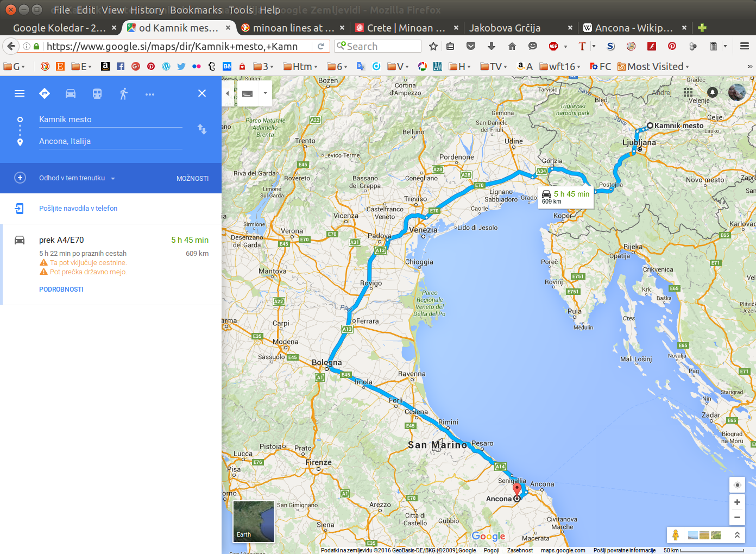756x554 pixels.
Task: Add another destination with plus icon
Action: click(x=20, y=178)
